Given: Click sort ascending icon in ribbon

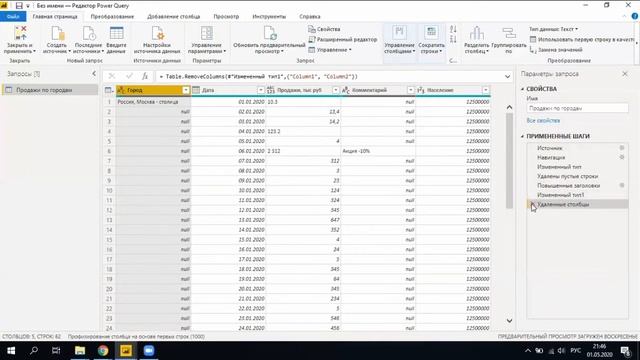Looking at the screenshot, I should coord(453,29).
